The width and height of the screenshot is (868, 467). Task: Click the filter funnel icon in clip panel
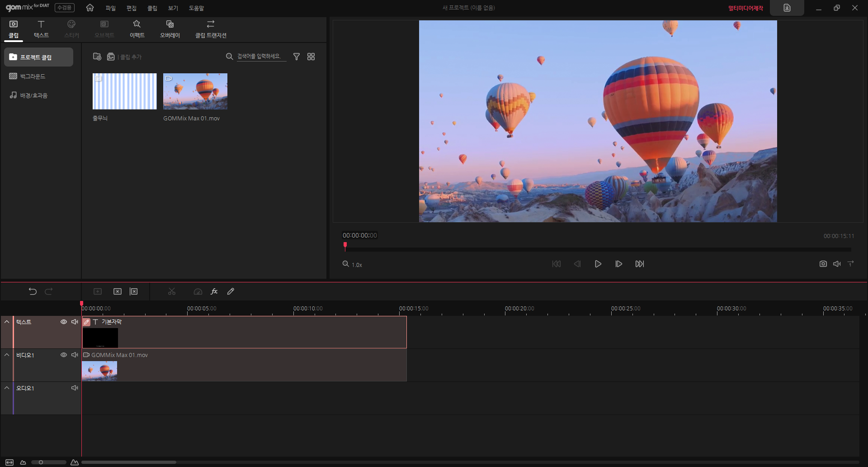click(x=297, y=57)
